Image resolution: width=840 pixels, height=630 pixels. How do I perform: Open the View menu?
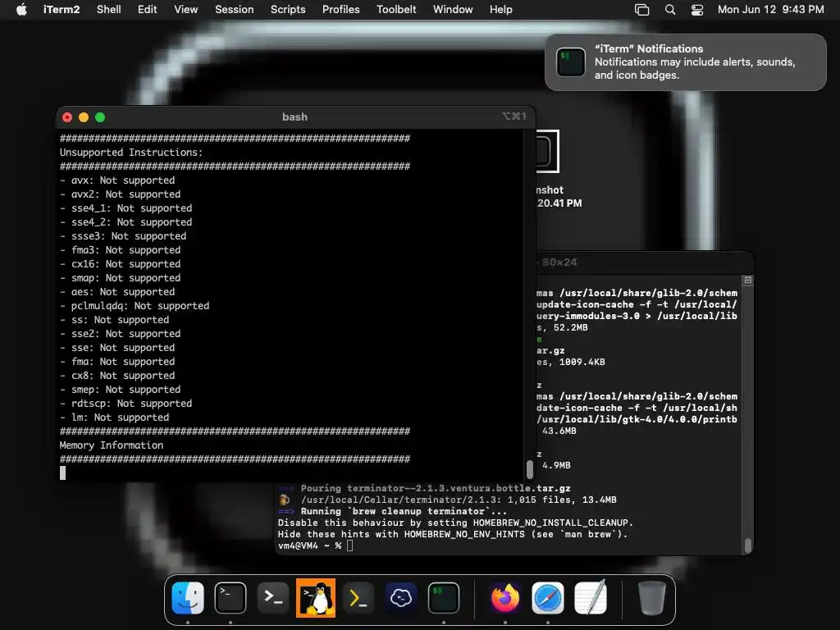186,10
